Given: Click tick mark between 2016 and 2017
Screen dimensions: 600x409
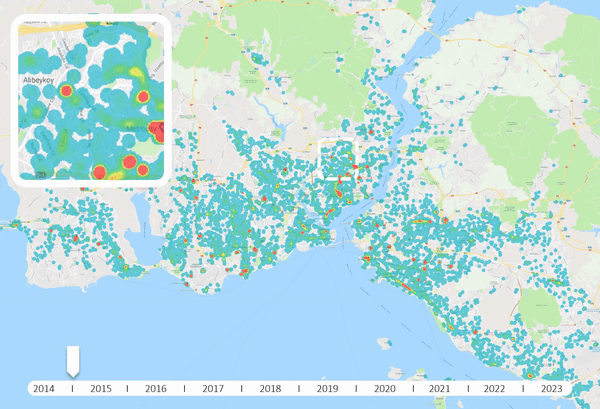Looking at the screenshot, I should coord(185,388).
